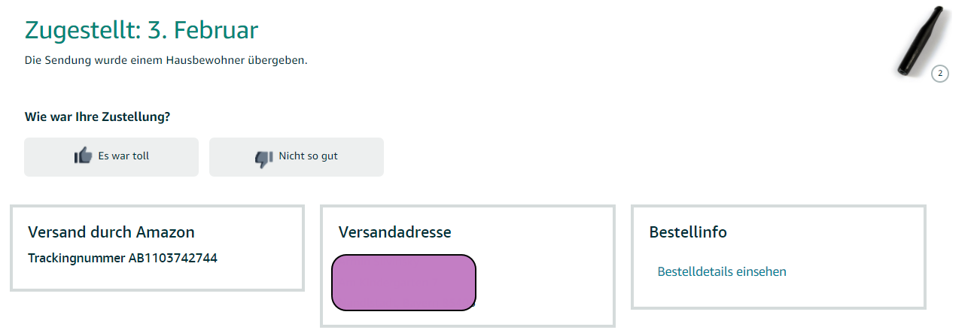980x333 pixels.
Task: Click the purple redacted address box
Action: tap(403, 282)
